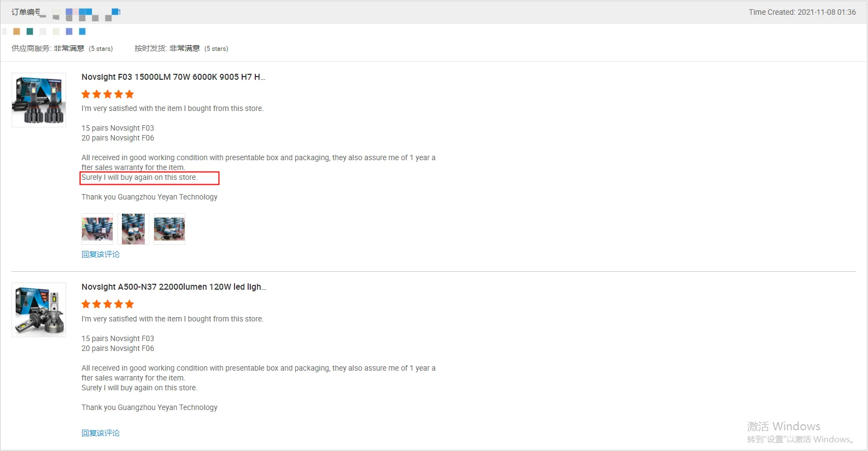Screen dimensions: 868x451
Task: Click the "Time Created: 2021-11-08 01:36" timestamp
Action: (802, 12)
